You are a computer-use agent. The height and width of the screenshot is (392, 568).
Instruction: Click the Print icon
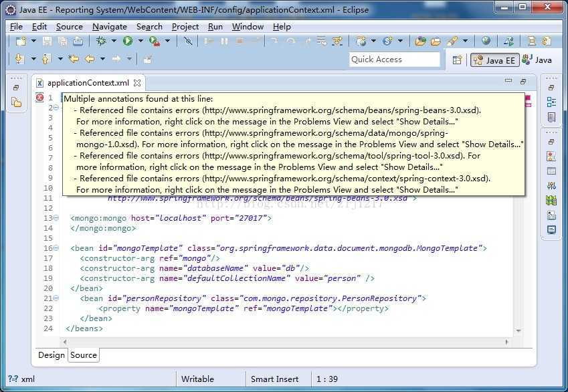click(78, 41)
